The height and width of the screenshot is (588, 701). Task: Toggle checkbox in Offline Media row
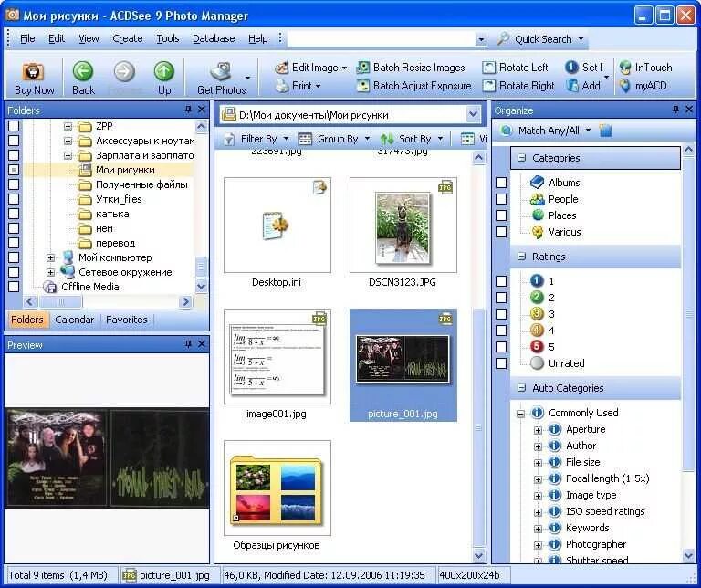tap(14, 287)
